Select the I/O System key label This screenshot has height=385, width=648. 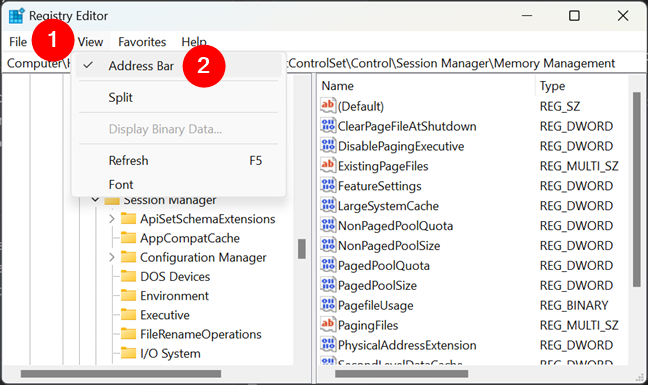point(170,354)
